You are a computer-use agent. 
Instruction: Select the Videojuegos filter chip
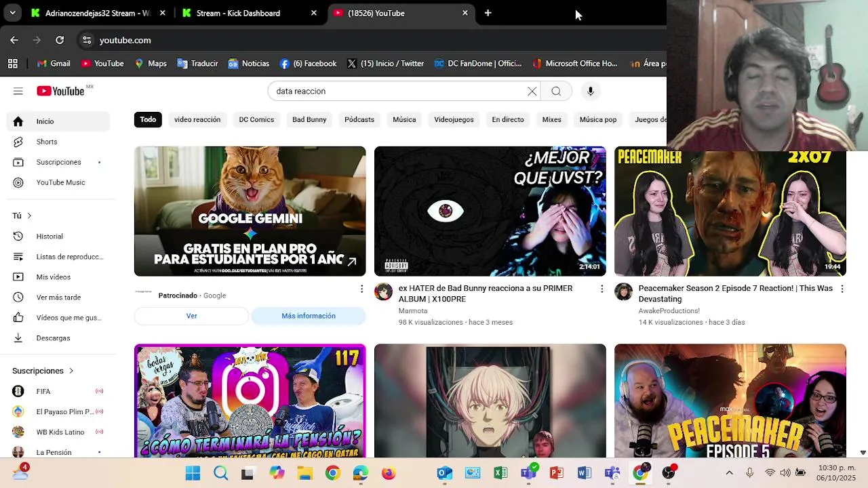point(454,119)
